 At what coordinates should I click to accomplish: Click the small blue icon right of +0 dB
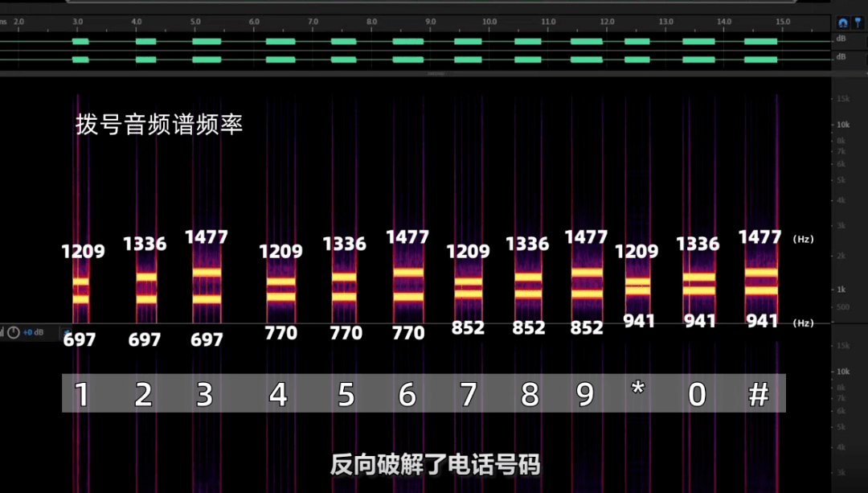click(67, 332)
